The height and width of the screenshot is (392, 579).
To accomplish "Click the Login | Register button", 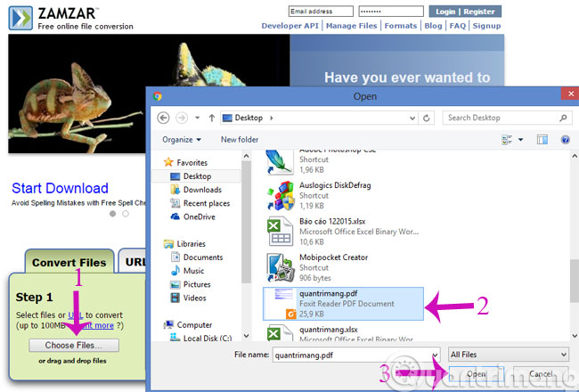I will tap(465, 12).
